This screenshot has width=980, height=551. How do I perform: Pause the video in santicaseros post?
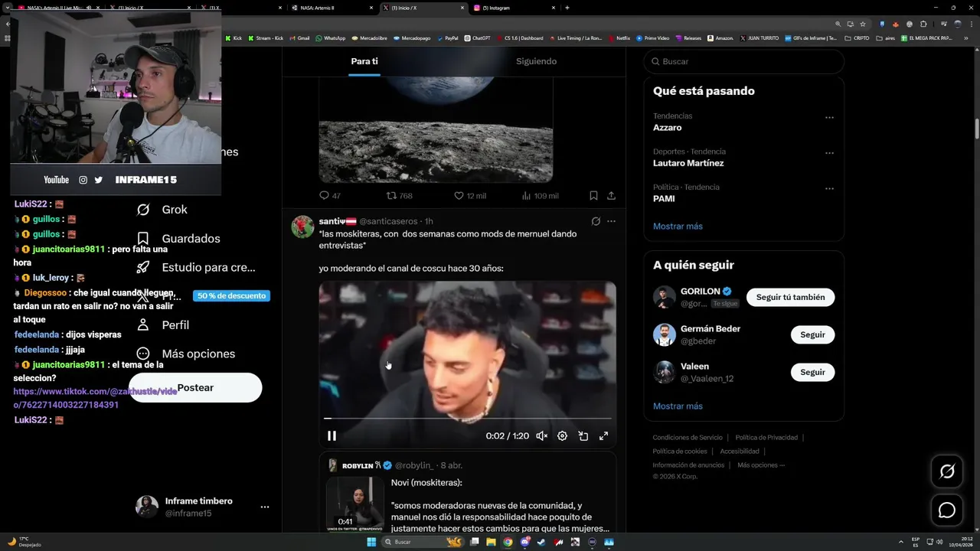click(332, 435)
